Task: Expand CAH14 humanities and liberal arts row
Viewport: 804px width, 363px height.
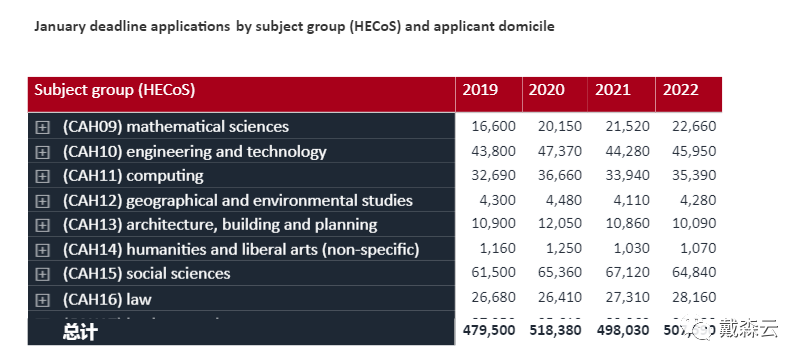Action: (x=42, y=250)
